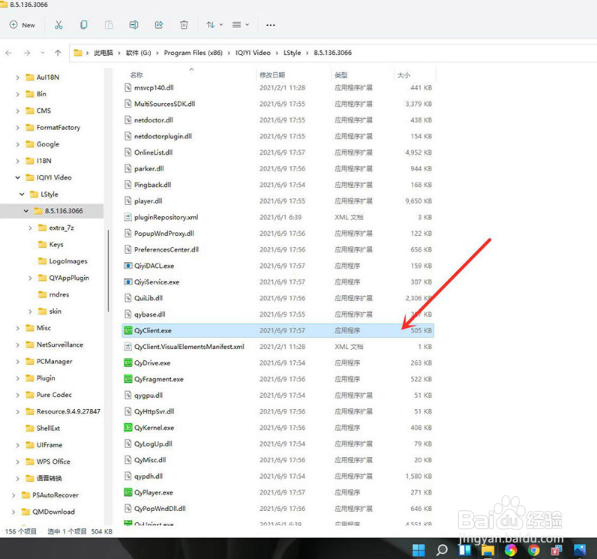
Task: Expand the QYAppPlugin folder in tree
Action: [x=30, y=278]
